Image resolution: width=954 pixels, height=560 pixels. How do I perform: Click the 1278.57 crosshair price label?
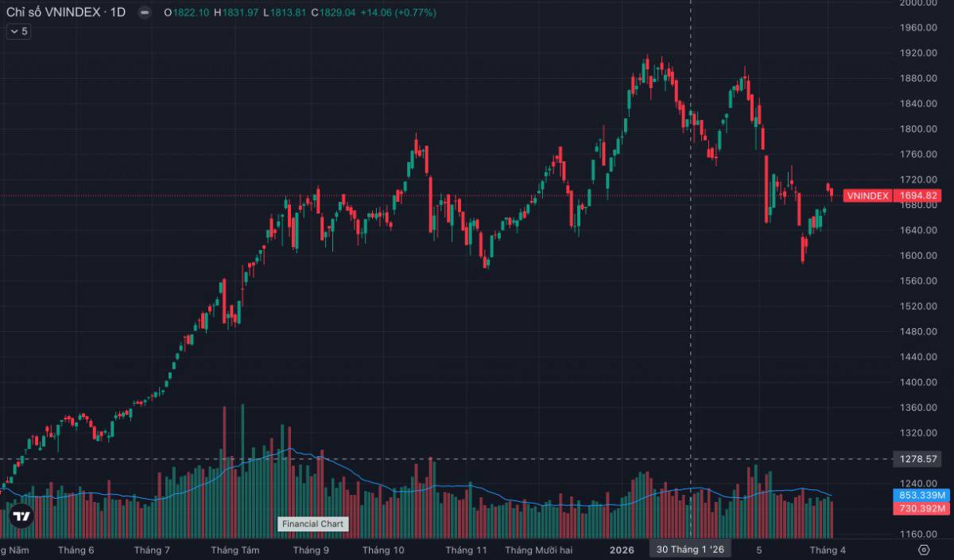click(919, 459)
